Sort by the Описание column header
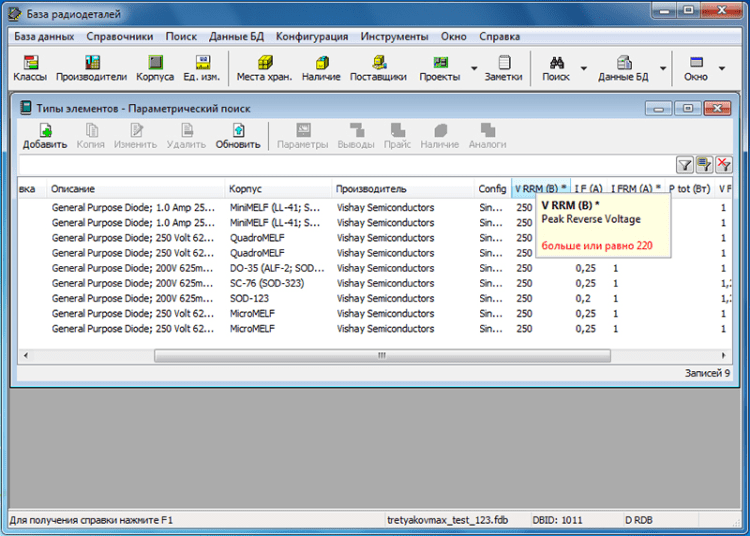 tap(136, 189)
